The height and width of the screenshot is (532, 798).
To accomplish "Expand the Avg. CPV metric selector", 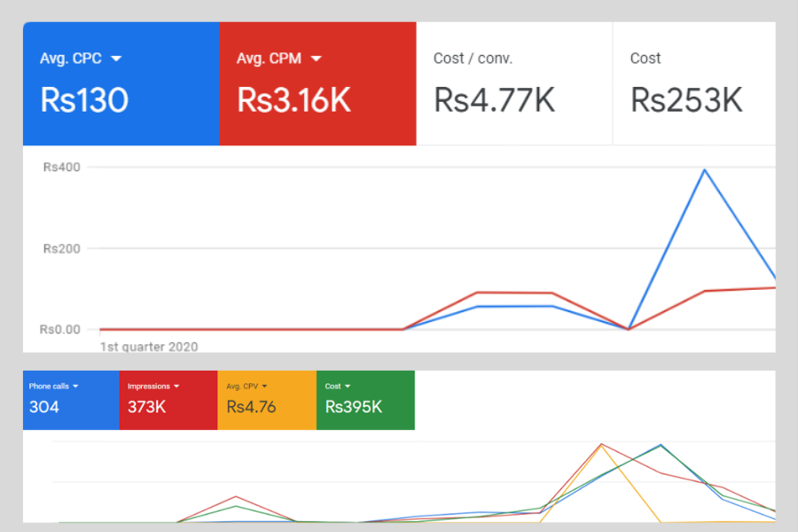I will 262,385.
